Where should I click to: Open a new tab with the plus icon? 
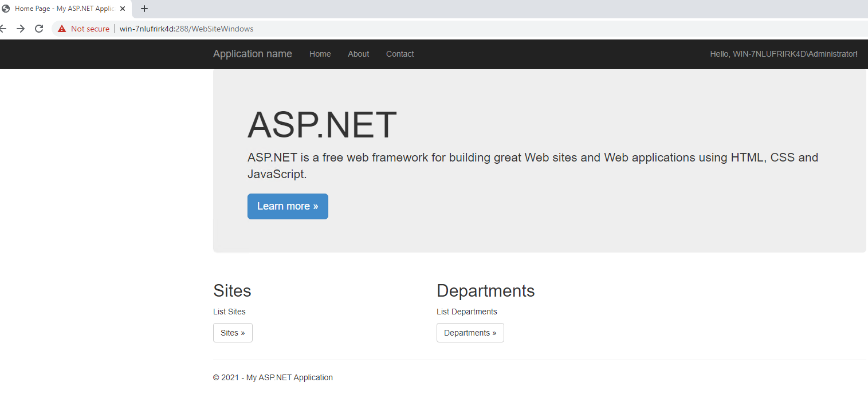144,9
